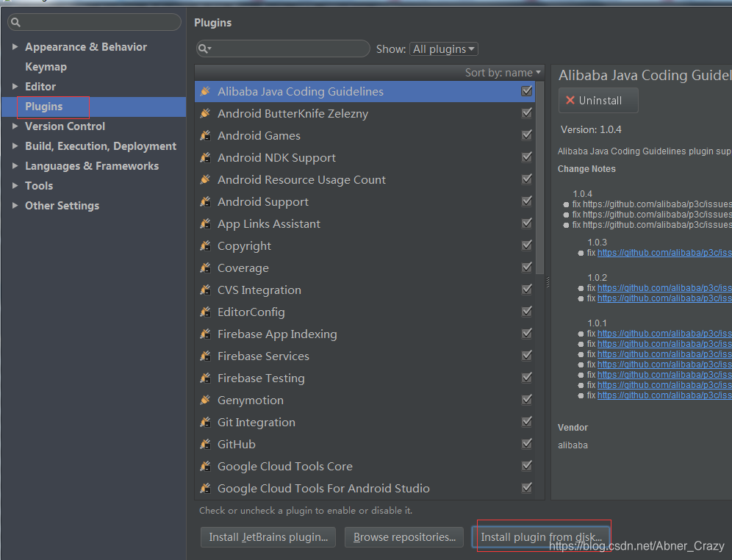Click the Firebase Services plugin icon
This screenshot has height=560, width=732.
click(205, 356)
